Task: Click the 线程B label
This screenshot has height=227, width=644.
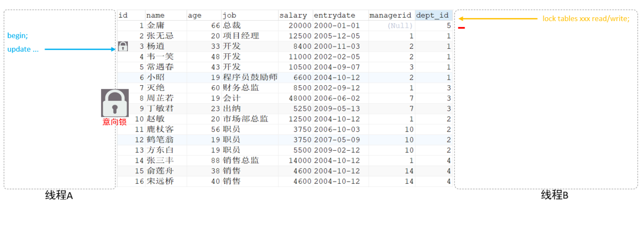Action: pos(555,195)
